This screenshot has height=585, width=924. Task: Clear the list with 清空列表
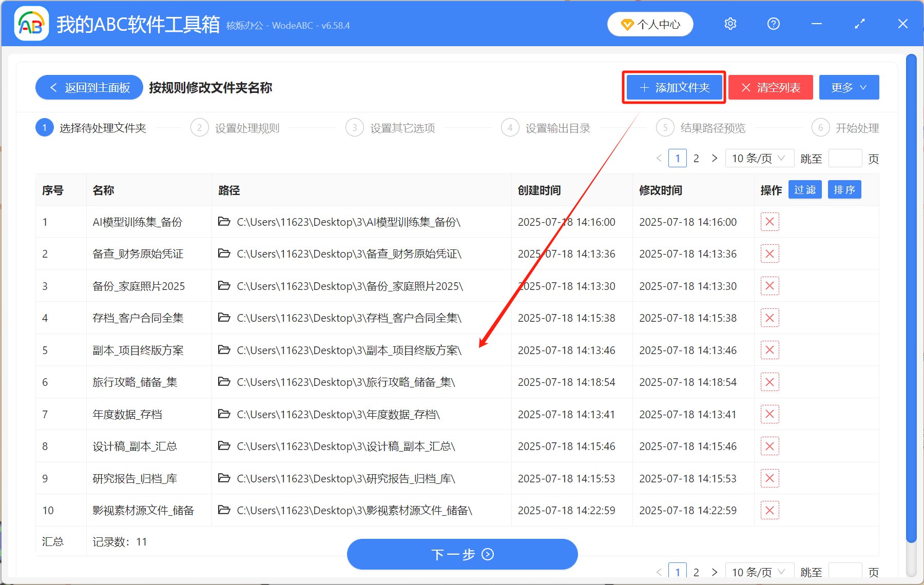[770, 87]
